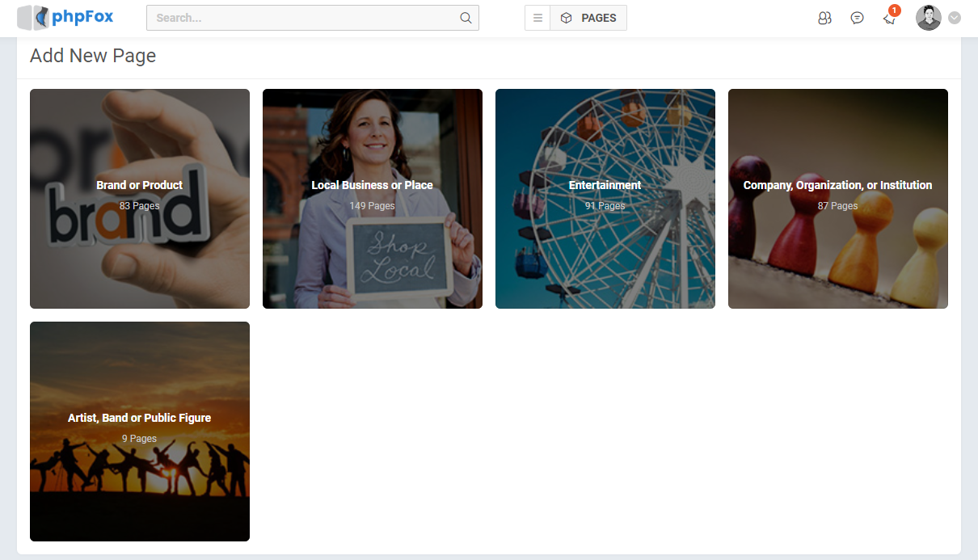The image size is (978, 560).
Task: Click the phpFox logo
Action: pos(65,17)
